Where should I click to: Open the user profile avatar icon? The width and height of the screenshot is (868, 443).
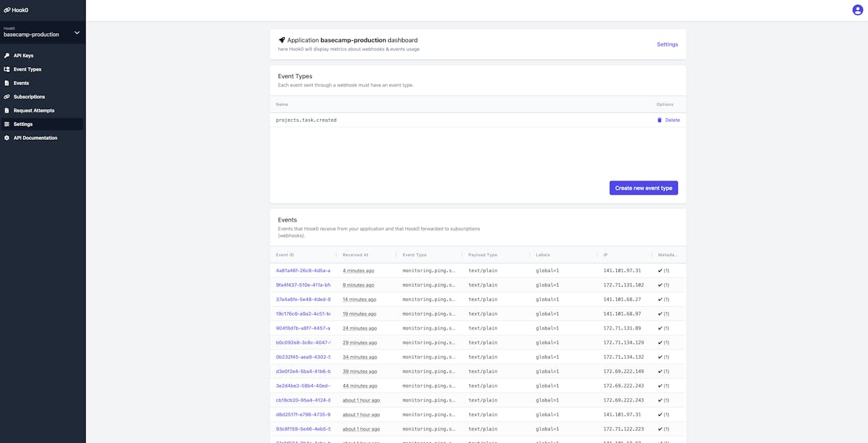858,10
